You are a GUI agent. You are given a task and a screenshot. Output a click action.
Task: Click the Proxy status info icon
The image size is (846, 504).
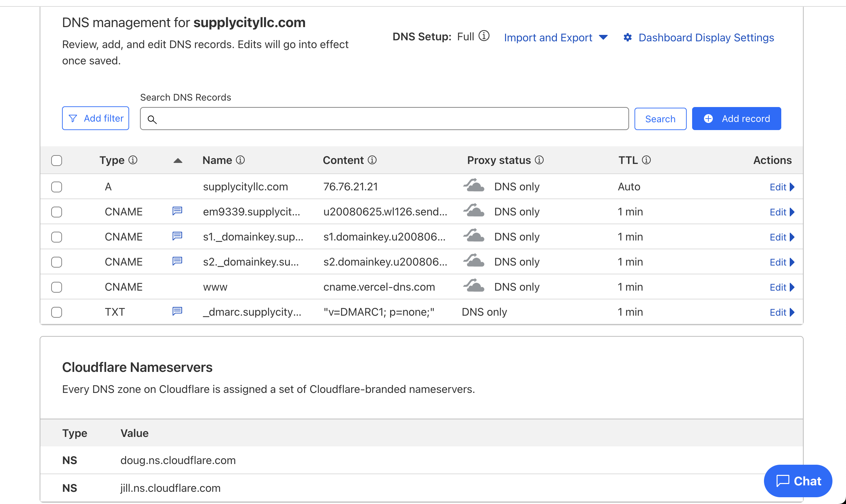point(539,160)
